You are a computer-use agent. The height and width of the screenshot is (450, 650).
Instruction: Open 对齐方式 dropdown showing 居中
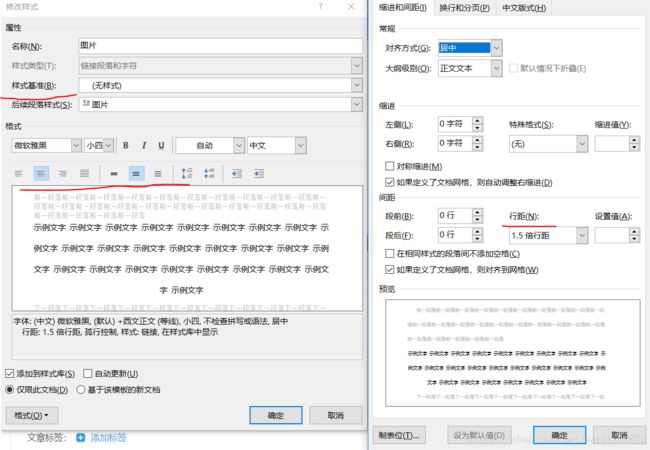pos(496,48)
